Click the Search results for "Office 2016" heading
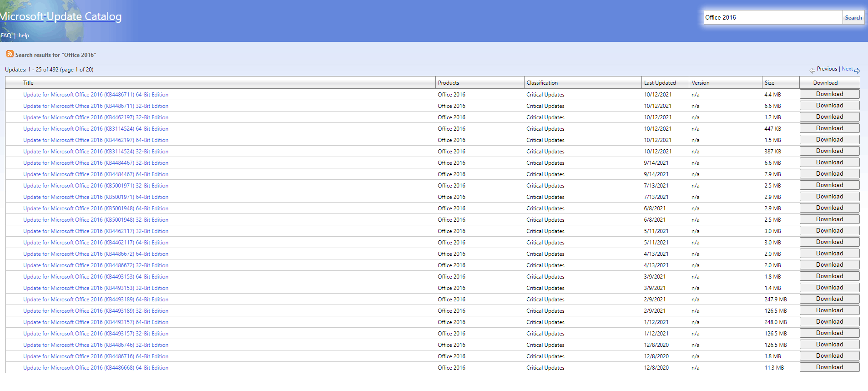 [x=56, y=55]
